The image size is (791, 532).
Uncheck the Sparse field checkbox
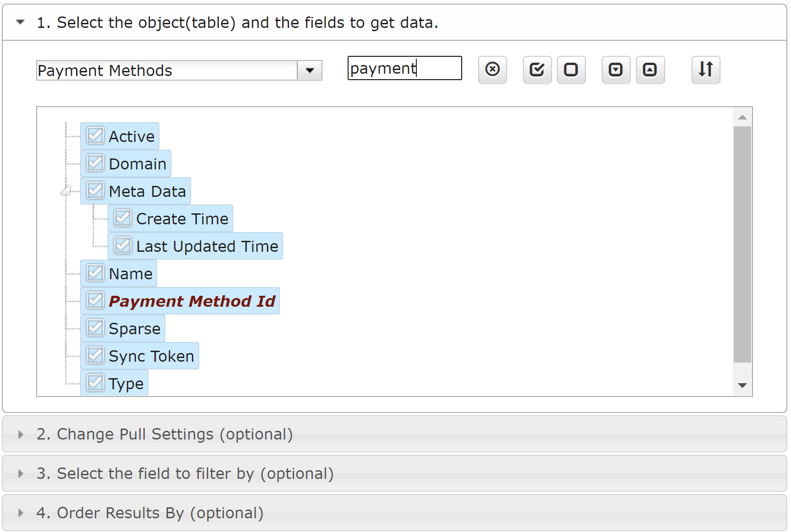tap(95, 328)
